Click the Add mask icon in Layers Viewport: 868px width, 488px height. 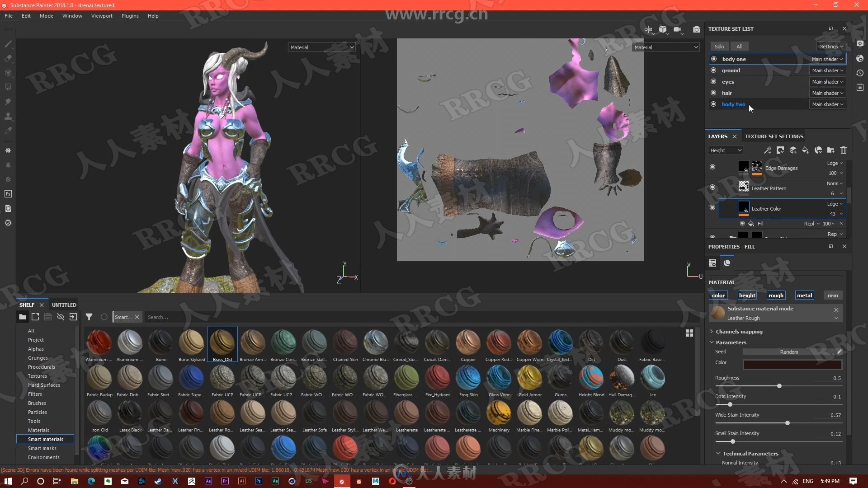click(x=780, y=150)
